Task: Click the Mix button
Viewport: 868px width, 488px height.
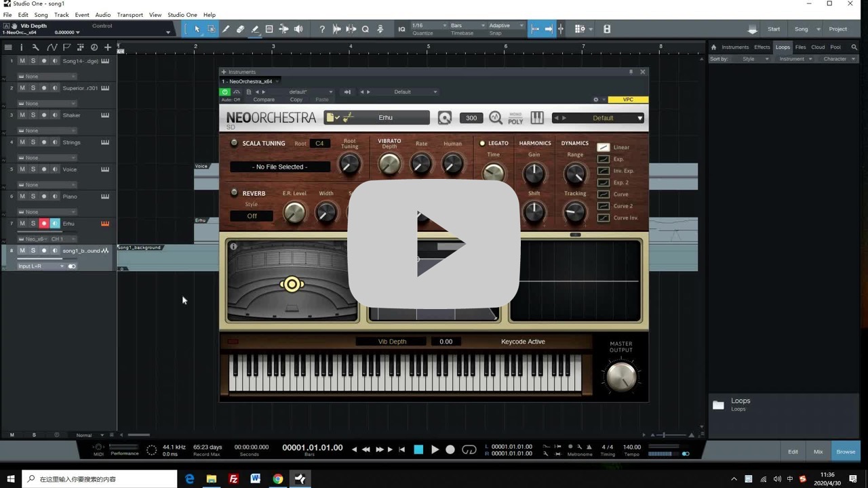Action: click(x=818, y=451)
